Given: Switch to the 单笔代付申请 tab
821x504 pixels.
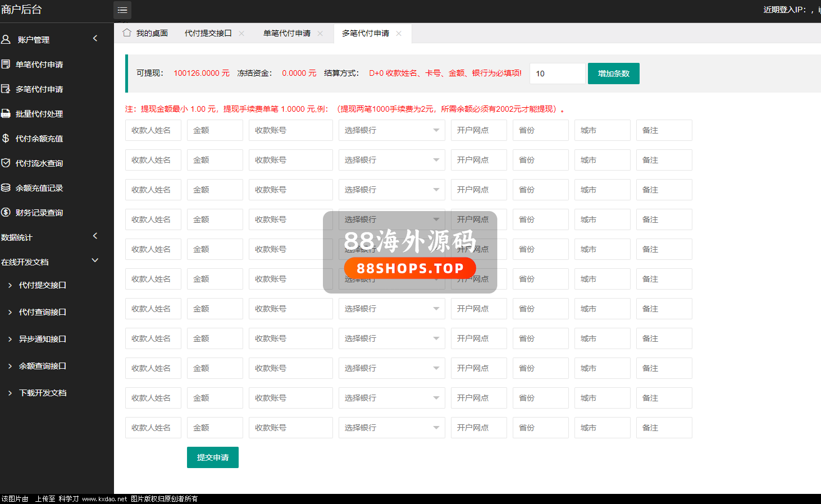Looking at the screenshot, I should (x=286, y=33).
